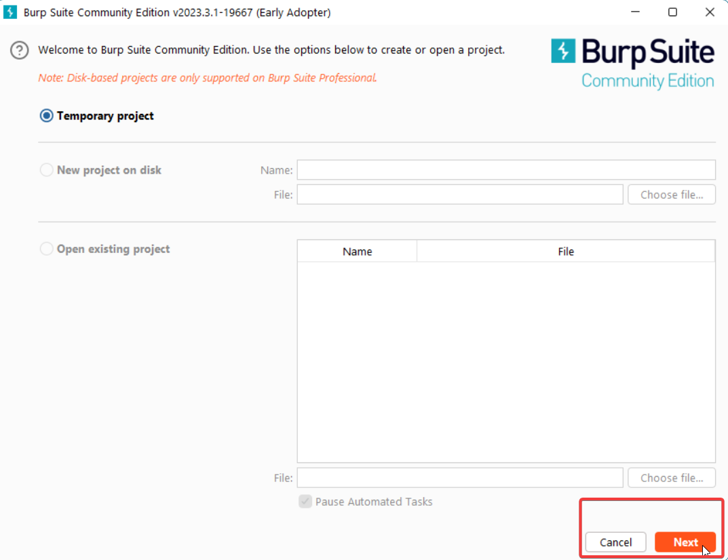
Task: Click the help question mark icon
Action: tap(20, 50)
